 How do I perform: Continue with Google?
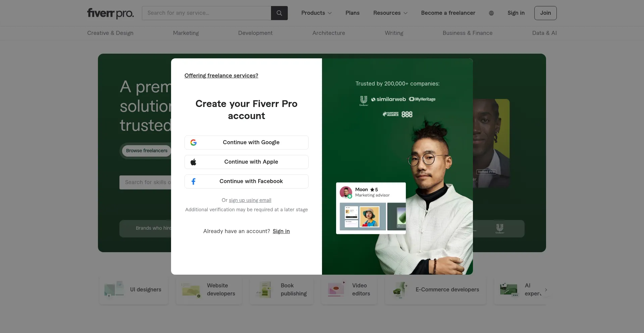(247, 143)
